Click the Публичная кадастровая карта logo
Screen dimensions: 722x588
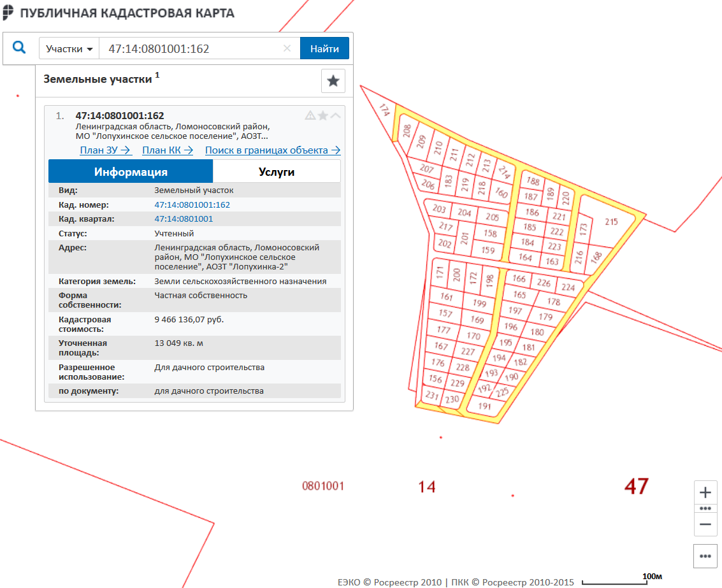click(x=119, y=13)
